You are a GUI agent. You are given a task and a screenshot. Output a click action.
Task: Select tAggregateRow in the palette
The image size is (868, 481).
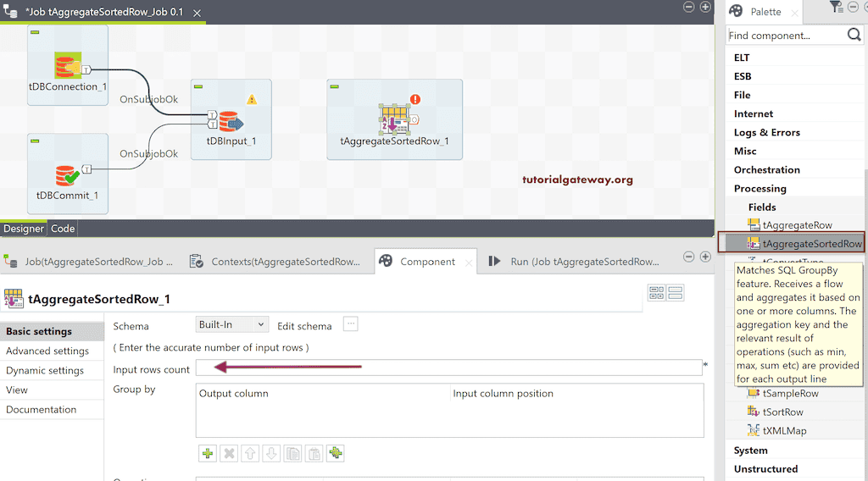790,225
